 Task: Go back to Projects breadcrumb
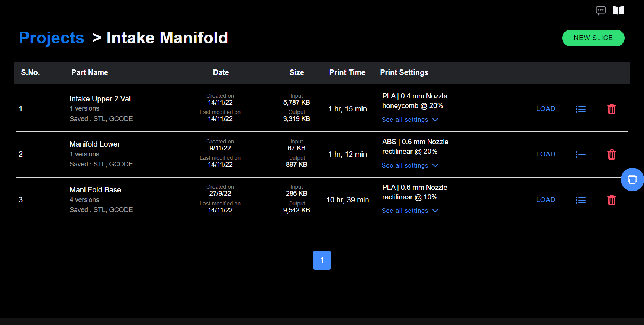51,38
